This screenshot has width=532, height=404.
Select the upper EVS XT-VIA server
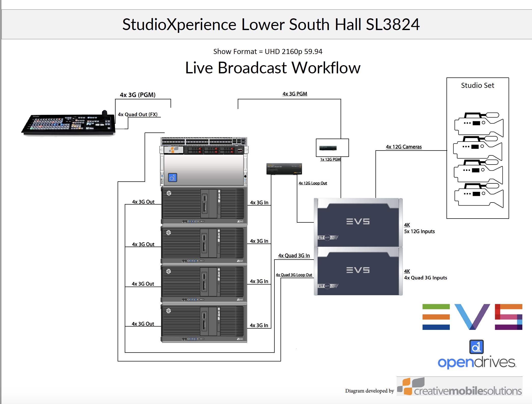click(x=358, y=222)
